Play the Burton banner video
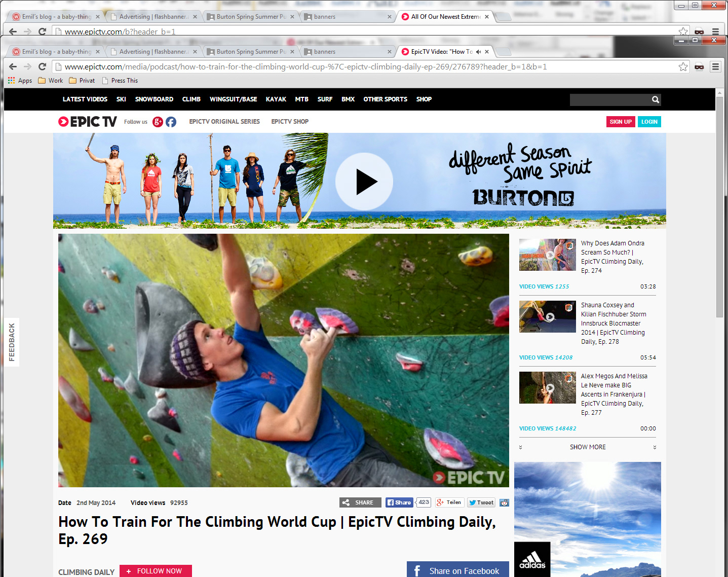The image size is (728, 577). (364, 182)
